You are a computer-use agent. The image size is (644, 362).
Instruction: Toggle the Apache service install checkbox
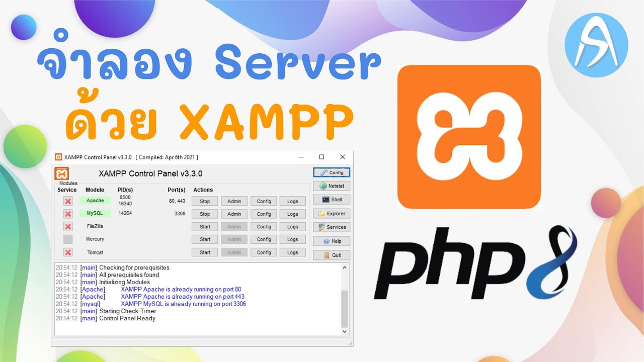(68, 201)
